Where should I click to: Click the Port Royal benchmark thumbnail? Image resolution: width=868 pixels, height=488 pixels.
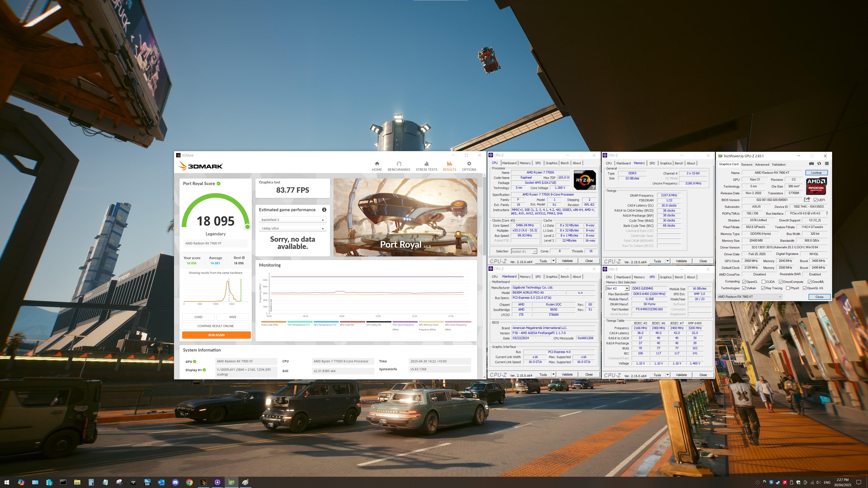click(x=405, y=218)
